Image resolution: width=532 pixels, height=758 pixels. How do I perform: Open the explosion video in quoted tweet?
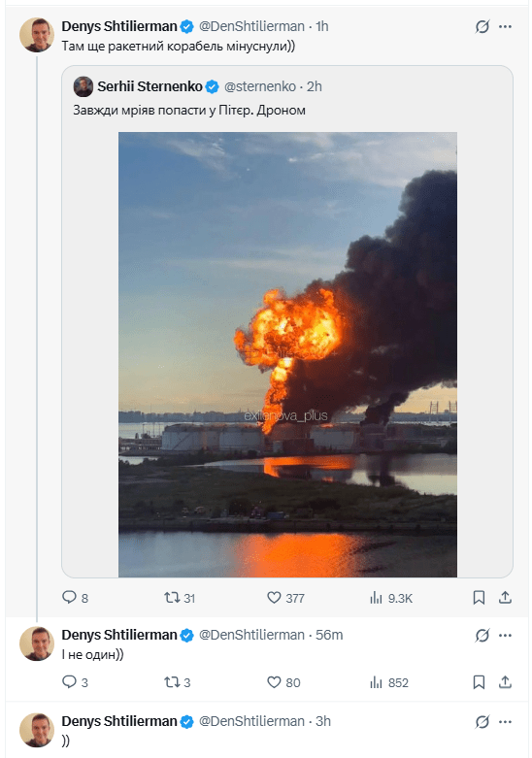287,354
